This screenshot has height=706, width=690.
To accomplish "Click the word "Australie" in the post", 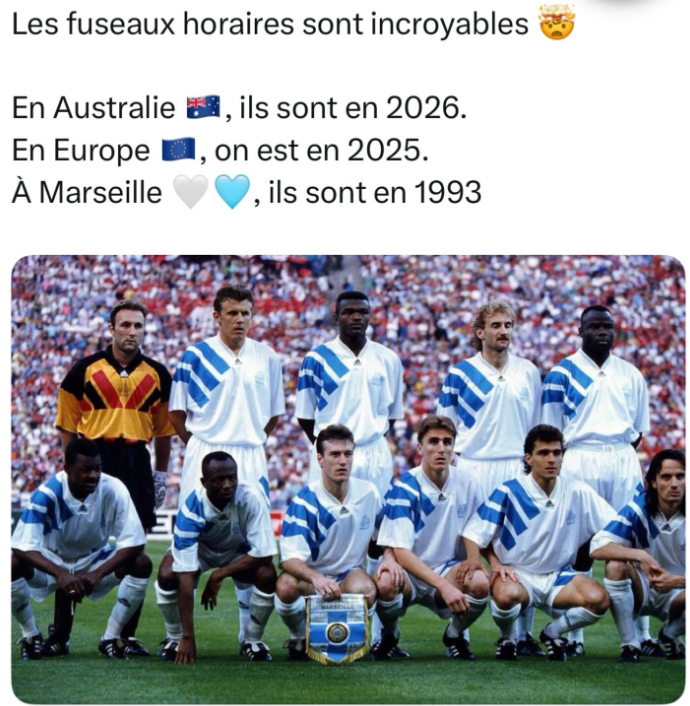I will coord(114,108).
